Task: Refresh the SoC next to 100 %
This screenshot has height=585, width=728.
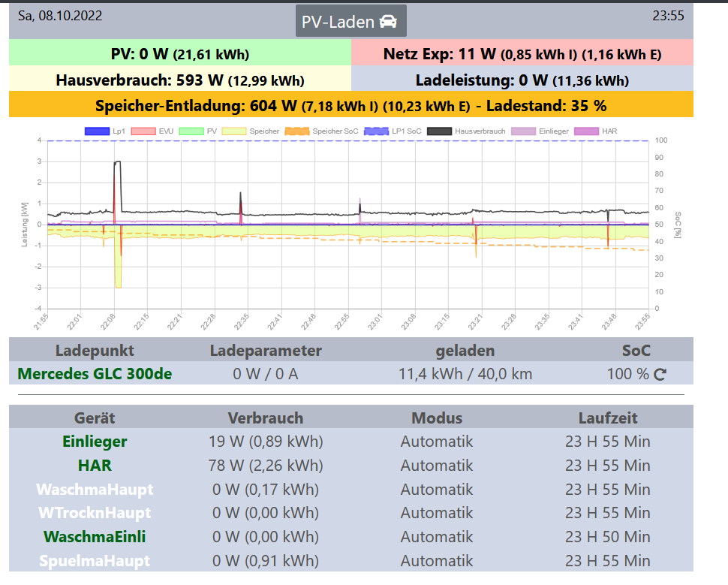Action: (x=660, y=374)
